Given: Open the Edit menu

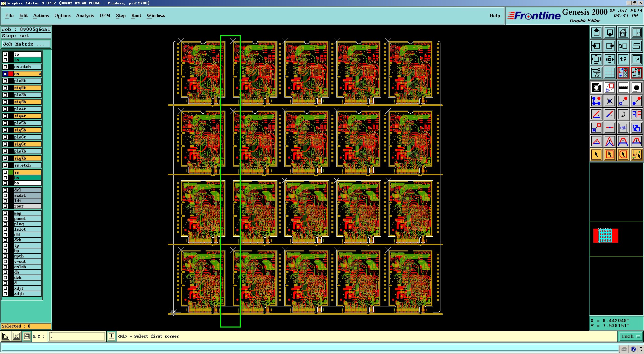Looking at the screenshot, I should 23,15.
